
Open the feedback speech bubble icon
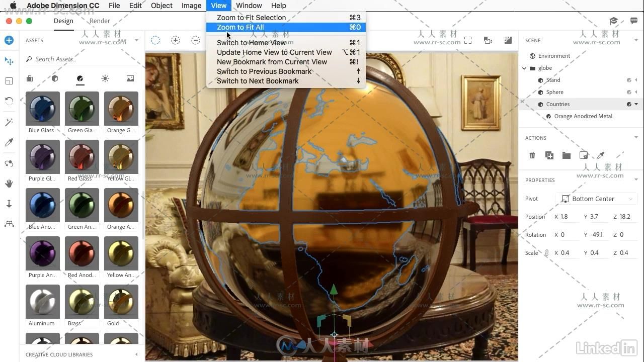(633, 21)
